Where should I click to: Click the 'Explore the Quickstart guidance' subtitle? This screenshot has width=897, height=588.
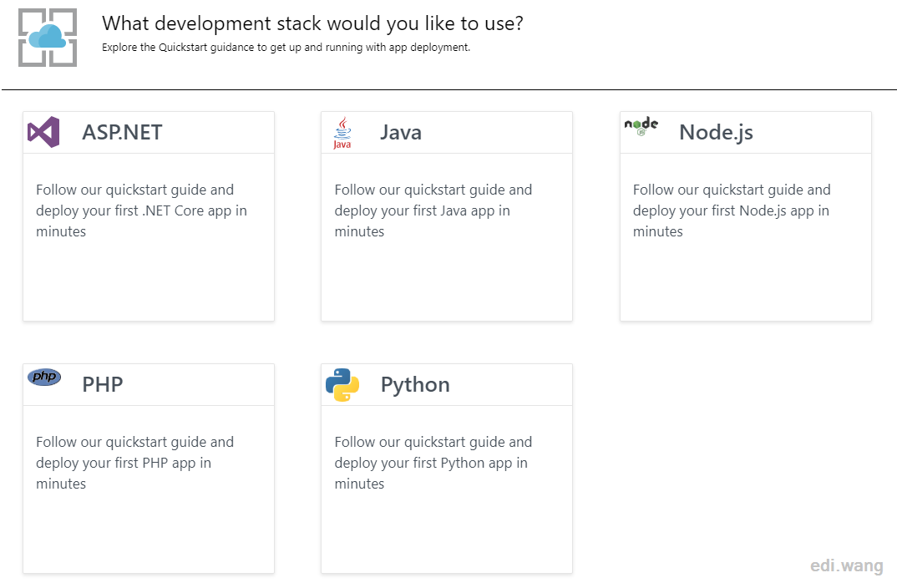pyautogui.click(x=286, y=48)
